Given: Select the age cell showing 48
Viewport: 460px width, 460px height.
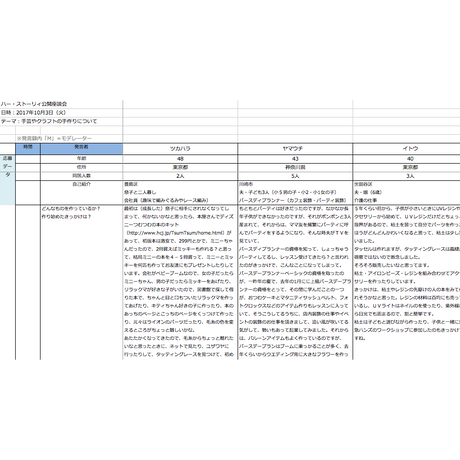Looking at the screenshot, I should pyautogui.click(x=180, y=159).
